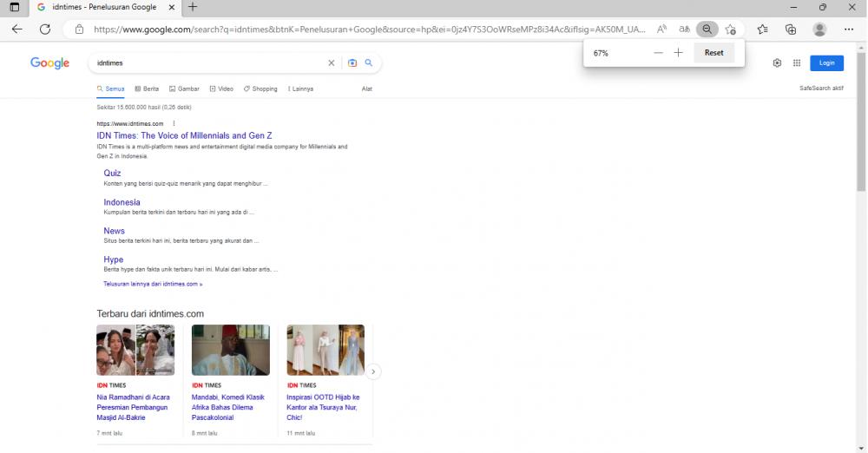Click the Google search input field

(x=210, y=63)
